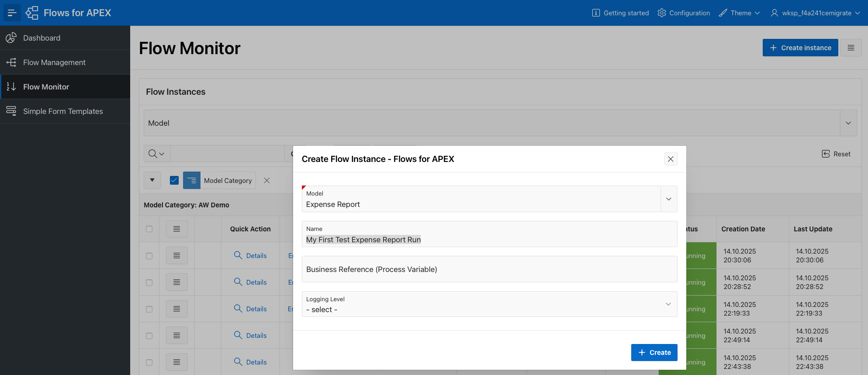868x375 pixels.
Task: Reset the Flow Instances report
Action: pos(836,154)
